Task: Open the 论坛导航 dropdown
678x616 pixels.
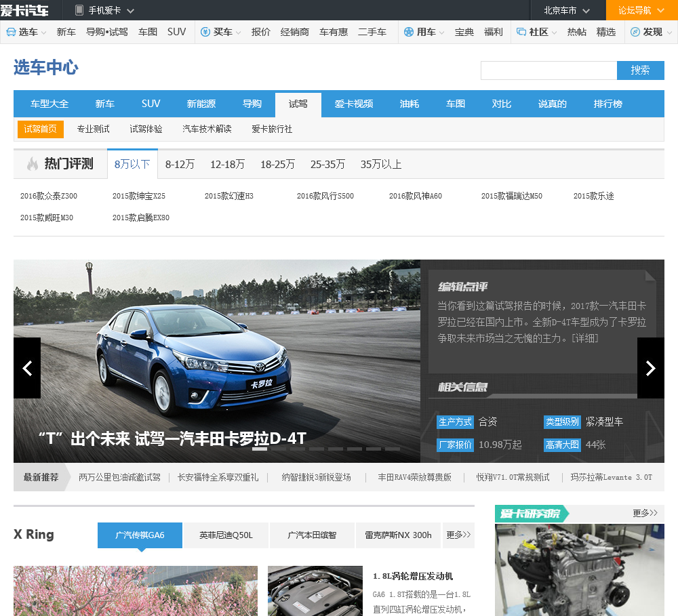Action: pyautogui.click(x=641, y=10)
